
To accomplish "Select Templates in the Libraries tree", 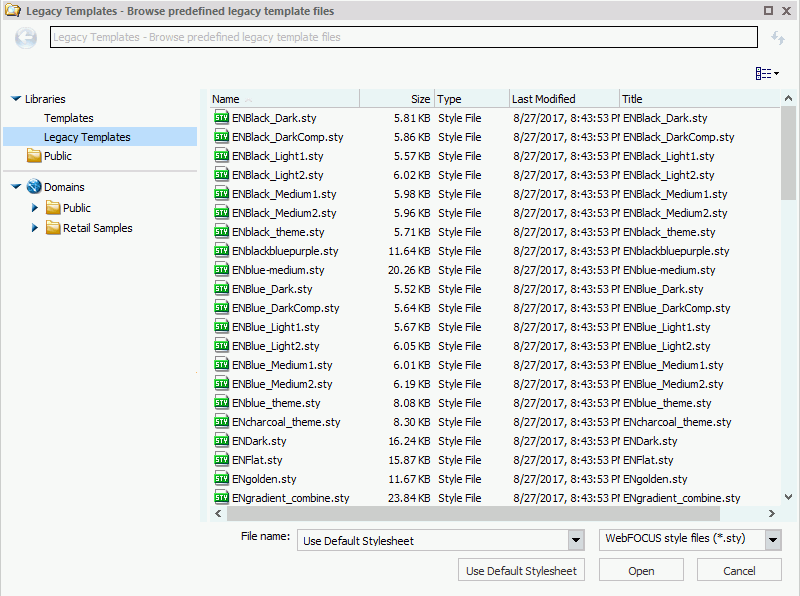I will 69,118.
